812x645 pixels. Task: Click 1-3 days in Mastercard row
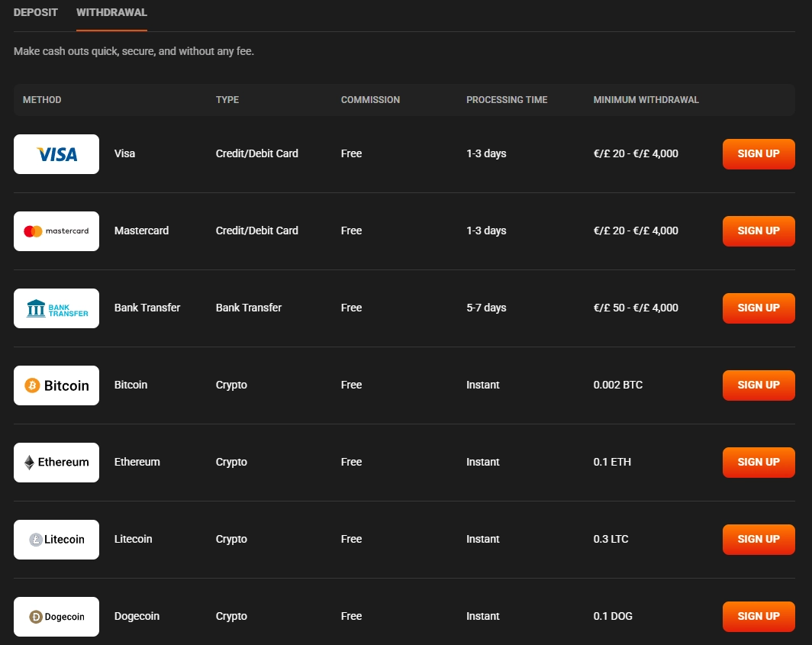(x=486, y=231)
